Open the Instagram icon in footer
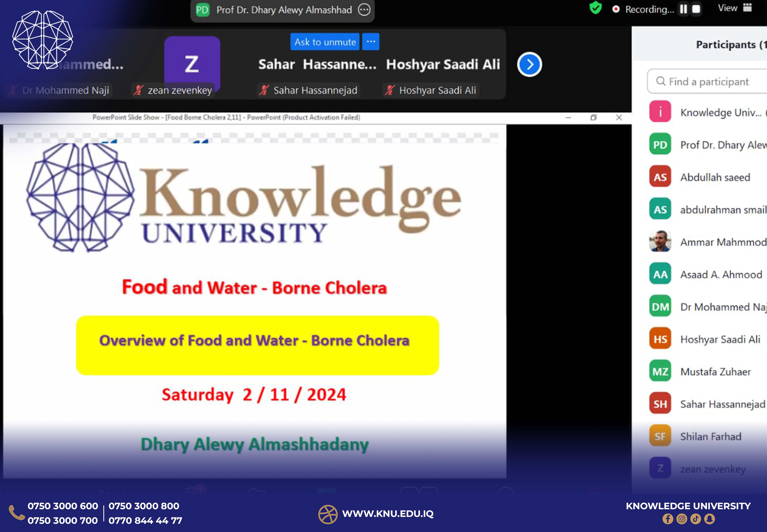The width and height of the screenshot is (767, 532). point(682,519)
